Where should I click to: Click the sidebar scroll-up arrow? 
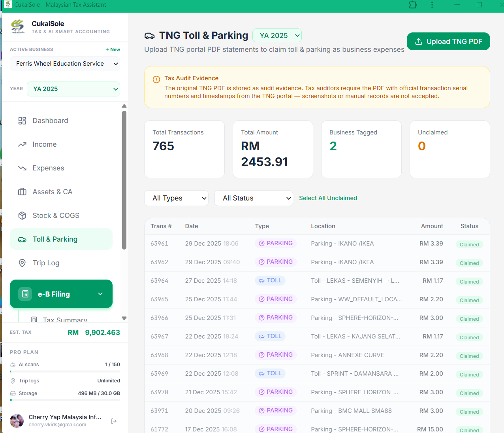point(124,106)
